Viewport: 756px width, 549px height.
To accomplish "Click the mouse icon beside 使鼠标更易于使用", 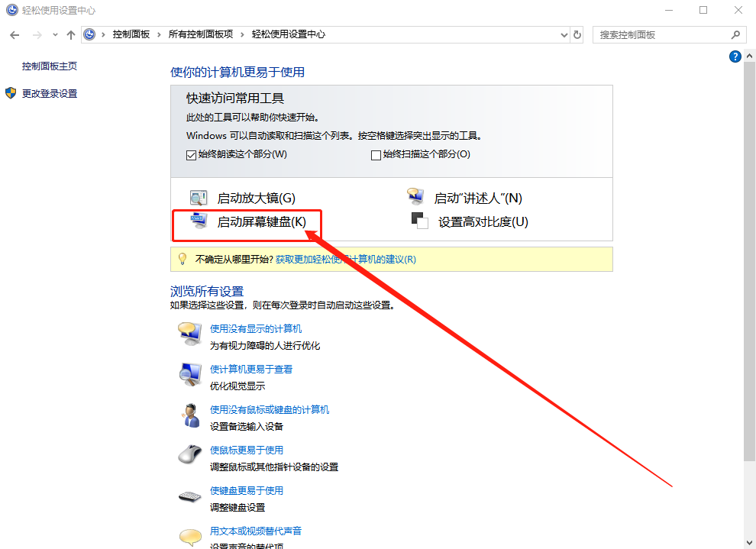I will point(189,455).
